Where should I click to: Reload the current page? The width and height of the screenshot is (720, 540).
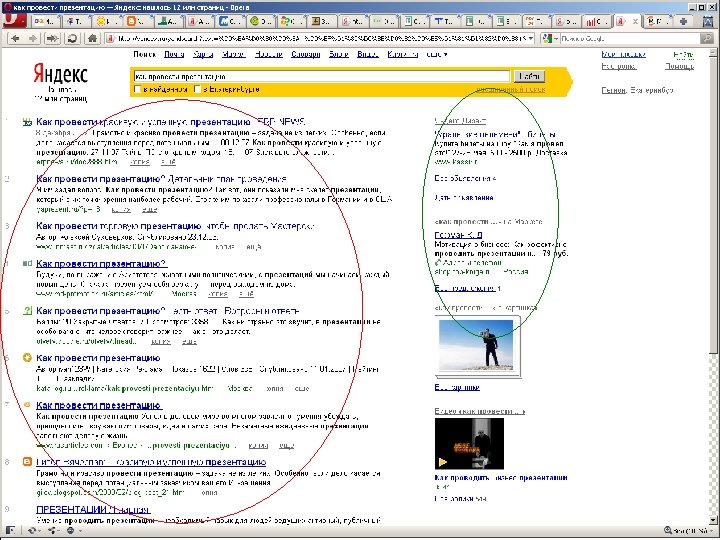tap(72, 39)
